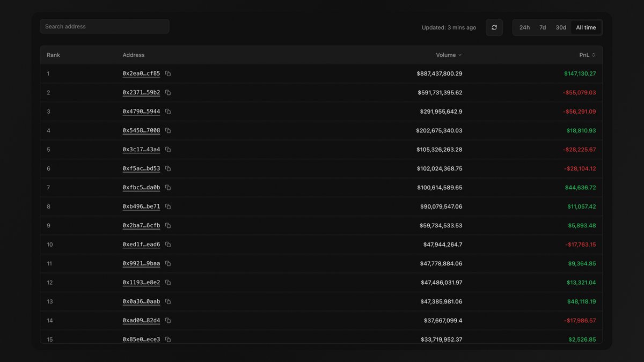Open the 24h tab
644x362 pixels.
(x=524, y=27)
